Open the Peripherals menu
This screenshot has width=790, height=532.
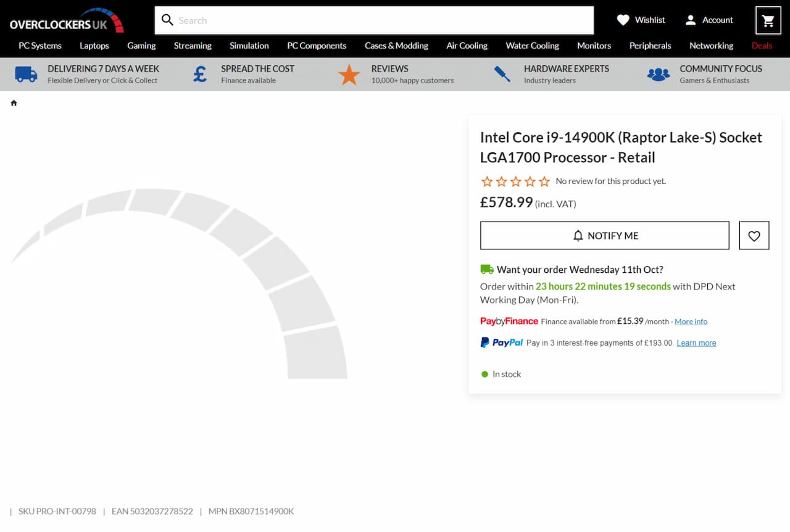651,46
